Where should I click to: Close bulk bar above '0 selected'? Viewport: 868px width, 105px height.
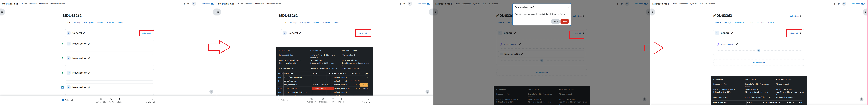(369, 99)
